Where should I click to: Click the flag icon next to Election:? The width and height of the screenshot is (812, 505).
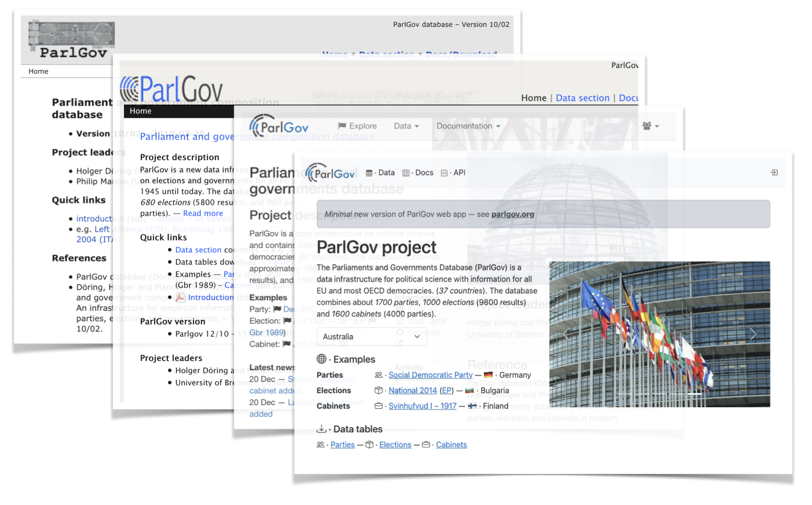(x=287, y=320)
